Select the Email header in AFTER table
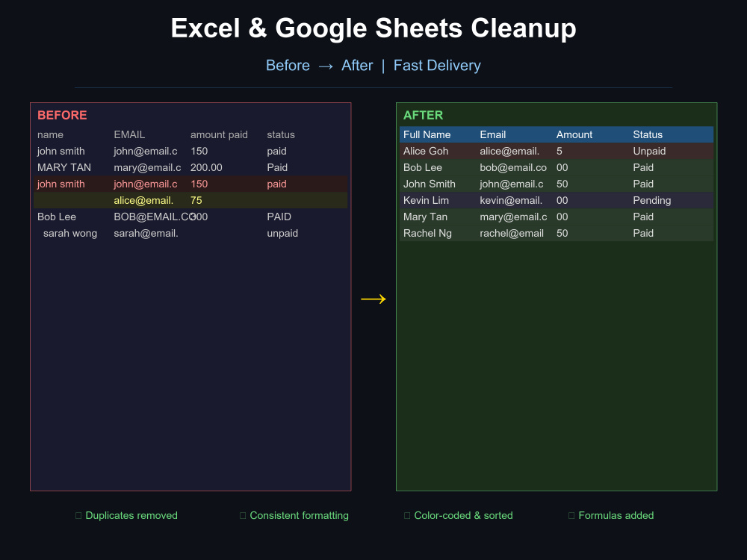 492,134
